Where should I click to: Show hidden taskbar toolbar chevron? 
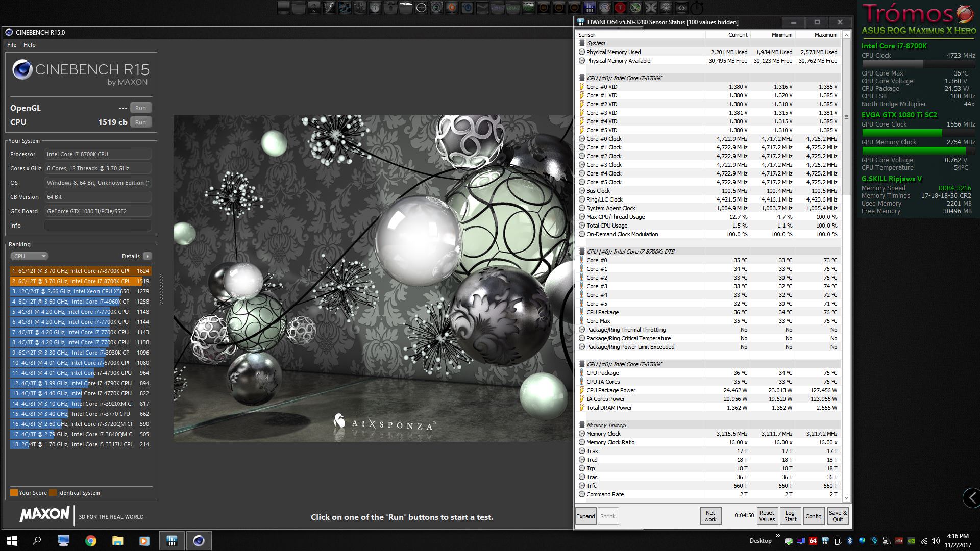pos(778,535)
